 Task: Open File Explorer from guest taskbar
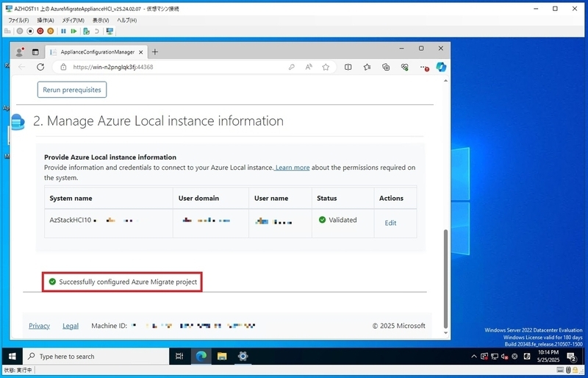pyautogui.click(x=222, y=356)
